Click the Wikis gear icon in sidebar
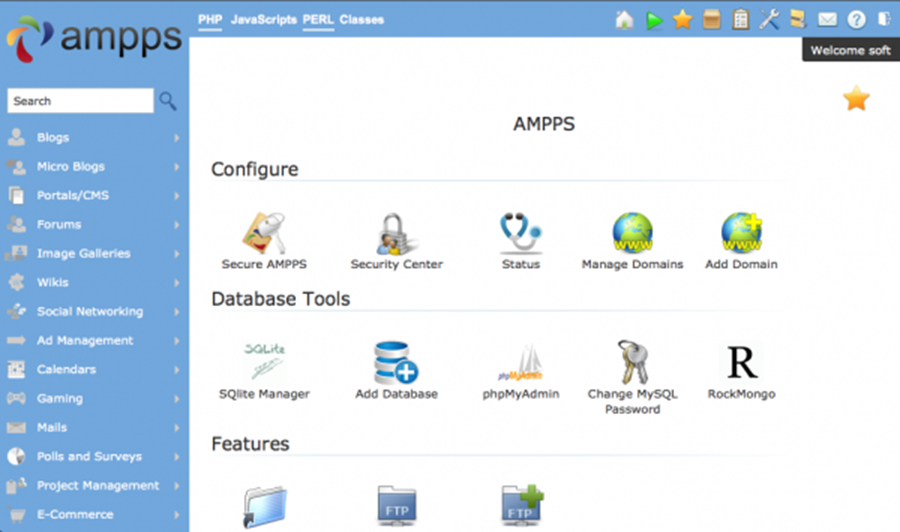900x532 pixels. point(17,282)
